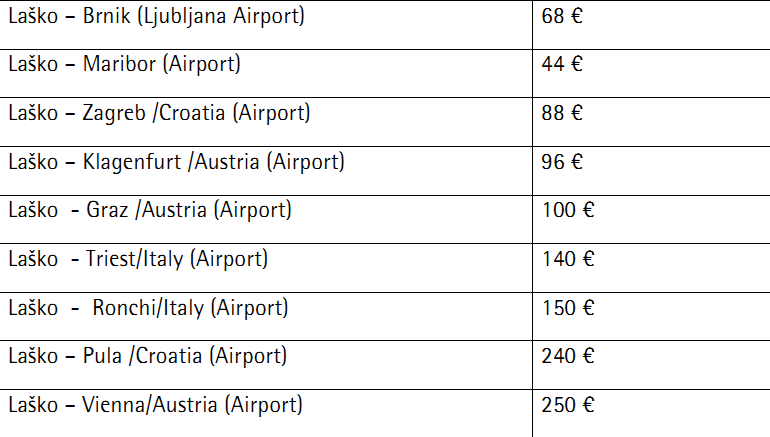Select the Laško – Klagenfurt /Austria (Airport) text

[x=176, y=163]
